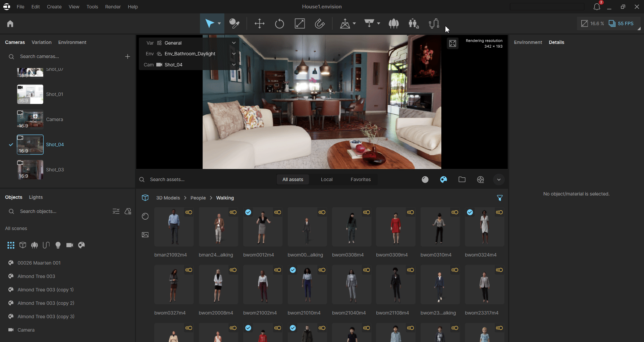The width and height of the screenshot is (644, 342).
Task: Toggle fullscreen viewport icon
Action: pos(452,43)
